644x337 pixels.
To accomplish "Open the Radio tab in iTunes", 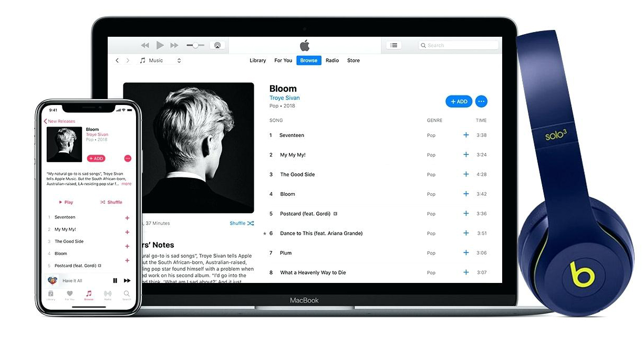I will click(x=332, y=60).
